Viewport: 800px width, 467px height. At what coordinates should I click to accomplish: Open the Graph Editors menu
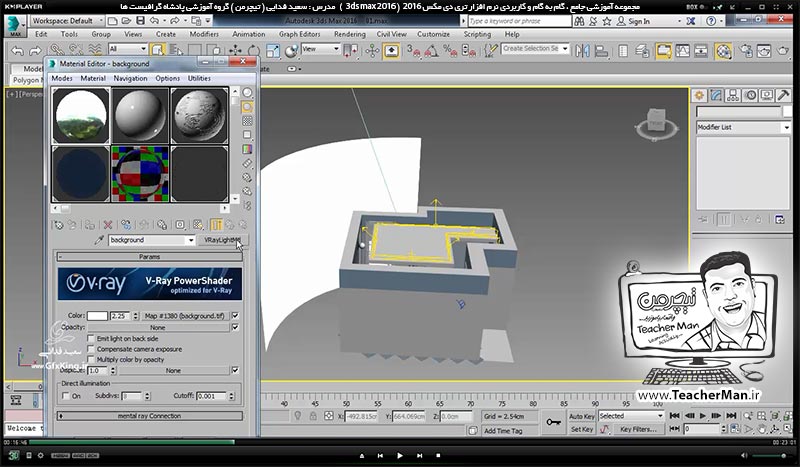pos(299,34)
